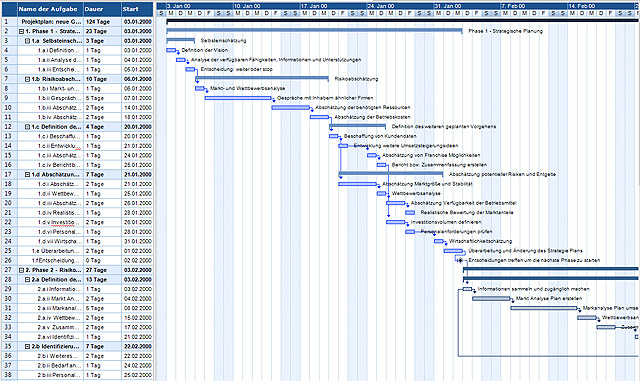This screenshot has height=381, width=640.
Task: Select row number 1 header
Action: 9,22
